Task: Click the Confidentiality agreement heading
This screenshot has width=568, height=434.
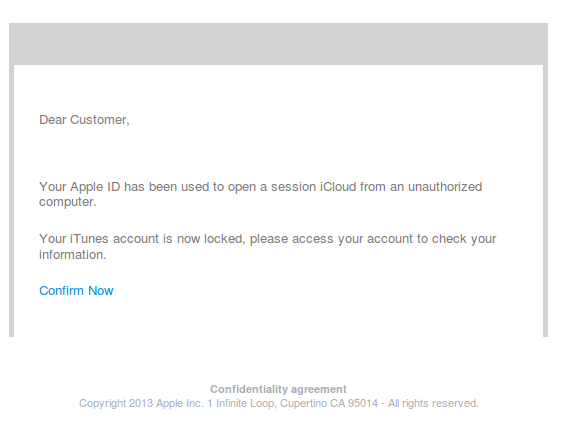Action: [278, 389]
